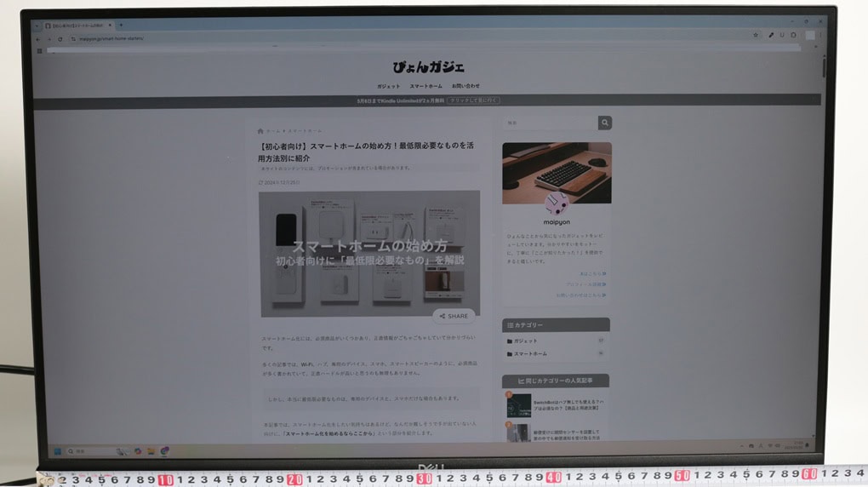
Task: Click the Kindle Unlimited banner button
Action: click(473, 100)
